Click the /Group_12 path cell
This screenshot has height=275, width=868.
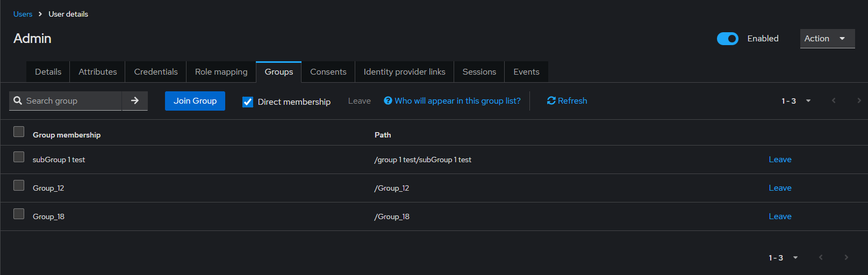(x=392, y=188)
